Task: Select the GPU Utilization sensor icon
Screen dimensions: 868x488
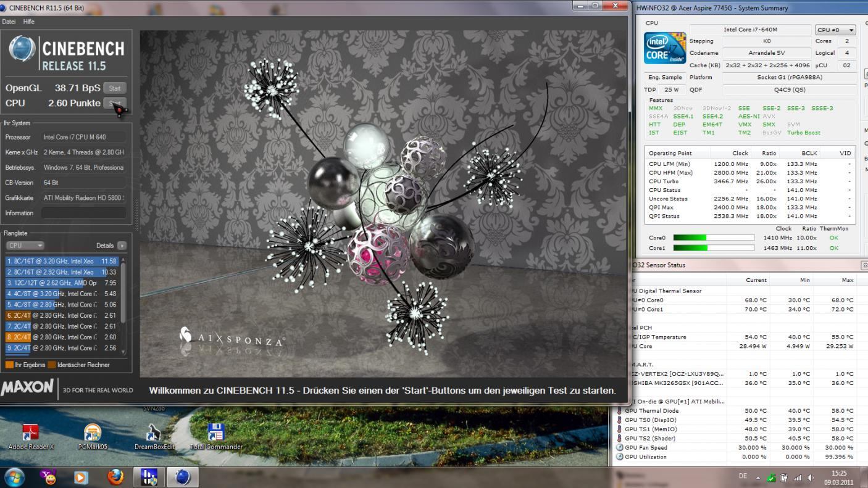Action: 620,457
